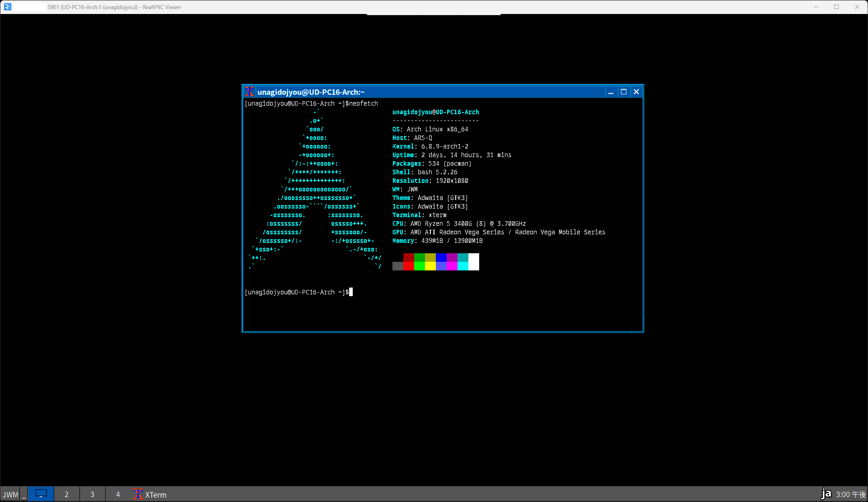Click the gray color block
The height and width of the screenshot is (502, 868).
tap(398, 266)
